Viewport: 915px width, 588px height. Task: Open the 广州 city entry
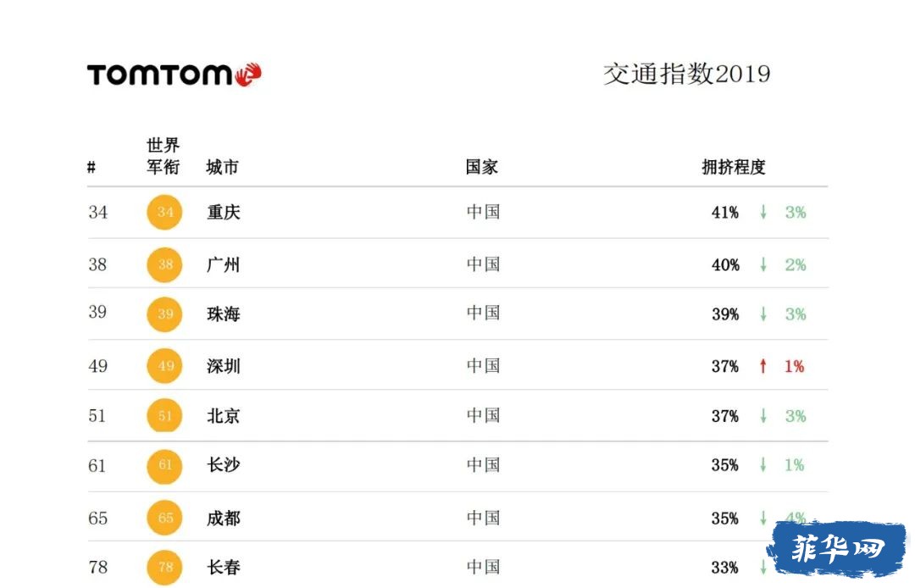tap(224, 265)
